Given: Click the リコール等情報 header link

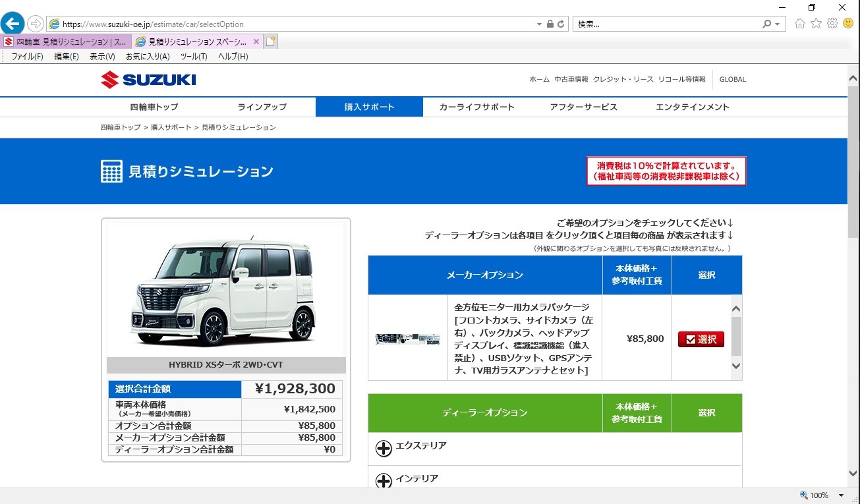Looking at the screenshot, I should [681, 79].
